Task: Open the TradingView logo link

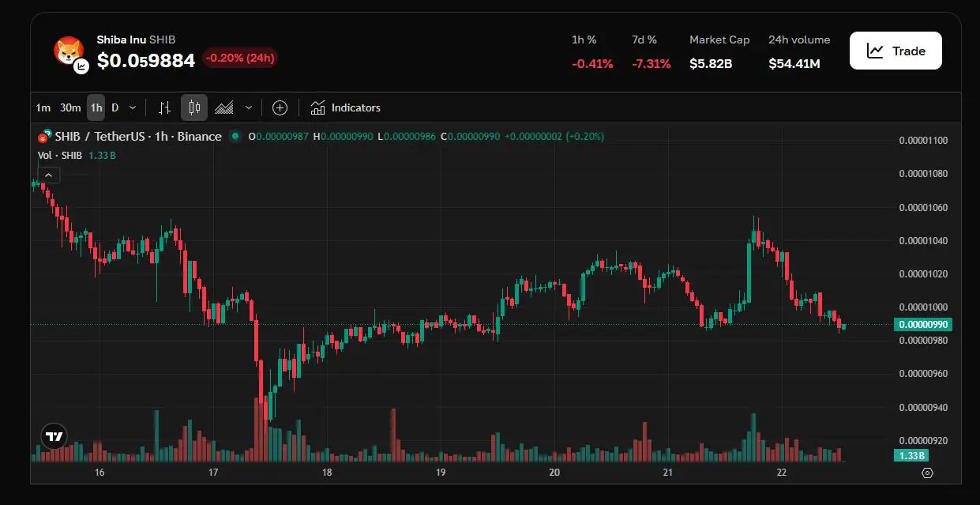Action: point(54,435)
